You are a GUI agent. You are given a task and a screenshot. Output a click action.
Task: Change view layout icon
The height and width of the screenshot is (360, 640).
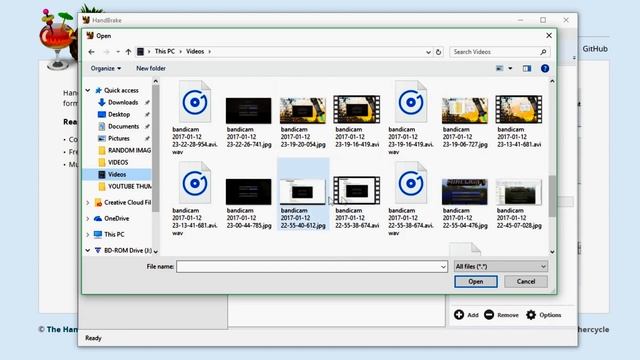[x=499, y=68]
